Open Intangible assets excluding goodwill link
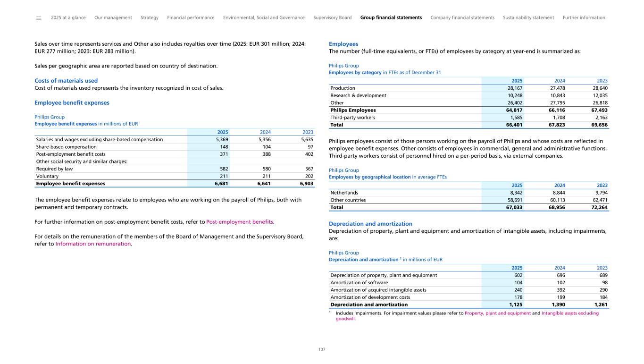The width and height of the screenshot is (644, 364). click(570, 313)
